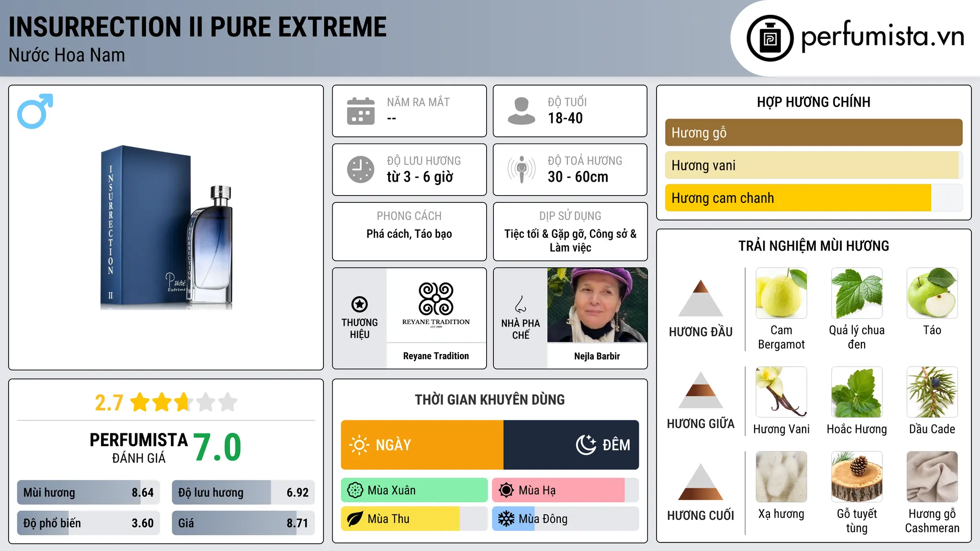Click the flower icon for Mùa Xuân
This screenshot has width=980, height=551.
pos(355,490)
